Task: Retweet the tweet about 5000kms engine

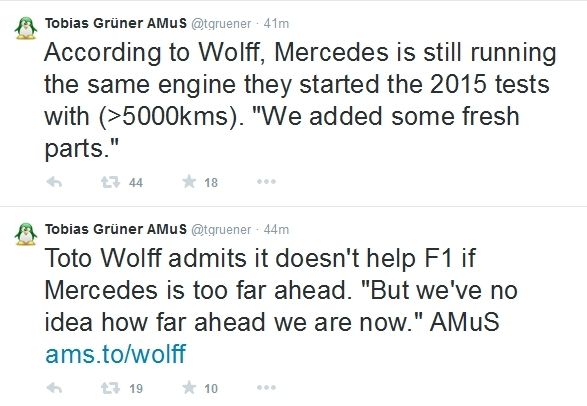Action: (110, 182)
